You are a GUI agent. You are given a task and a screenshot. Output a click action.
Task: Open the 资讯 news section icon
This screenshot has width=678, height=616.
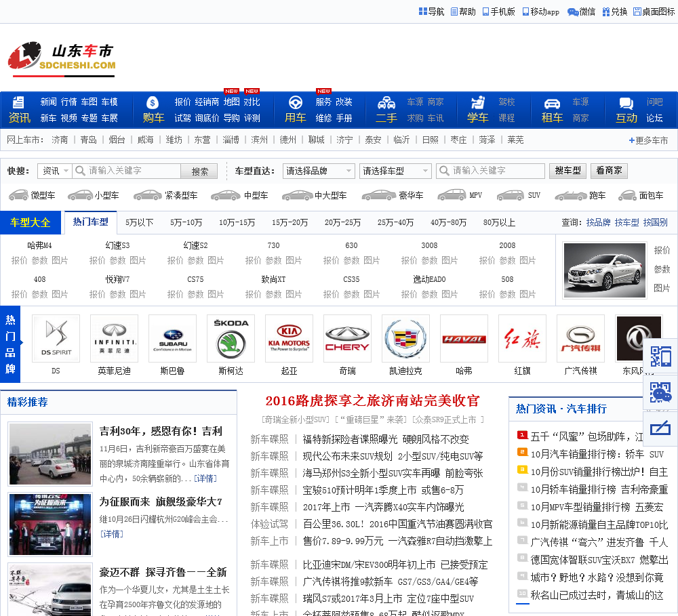18,102
